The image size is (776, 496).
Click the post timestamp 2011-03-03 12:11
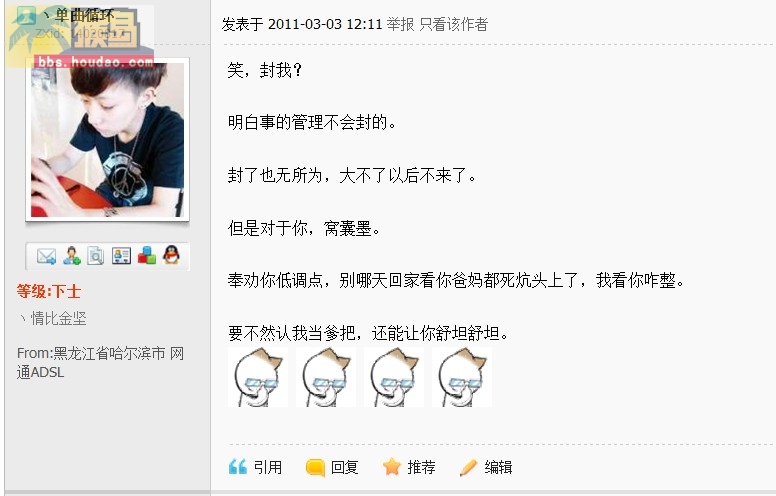(325, 24)
